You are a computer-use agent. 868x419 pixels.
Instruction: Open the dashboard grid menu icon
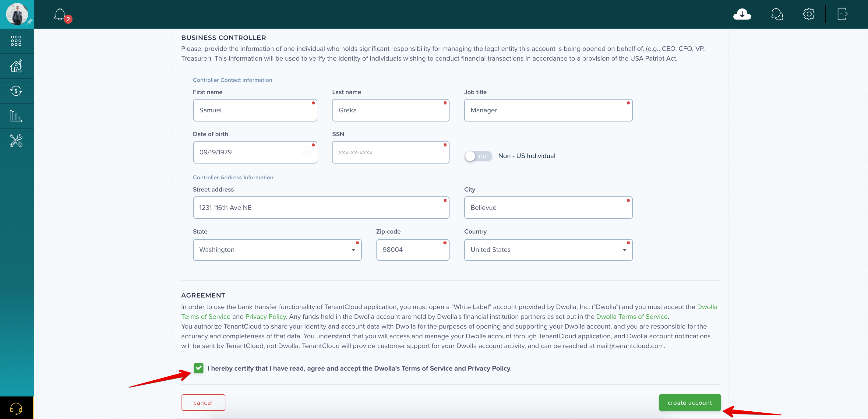(x=16, y=41)
